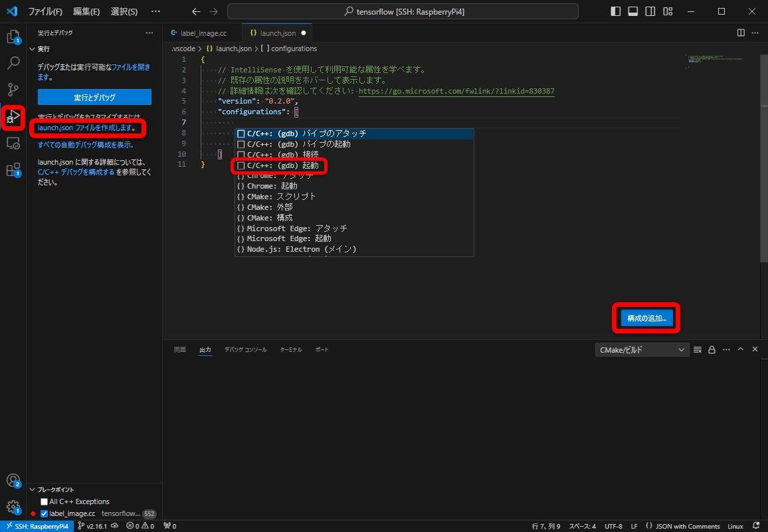Switch to the デバッグ コンソール tab
This screenshot has height=532, width=768.
click(245, 350)
